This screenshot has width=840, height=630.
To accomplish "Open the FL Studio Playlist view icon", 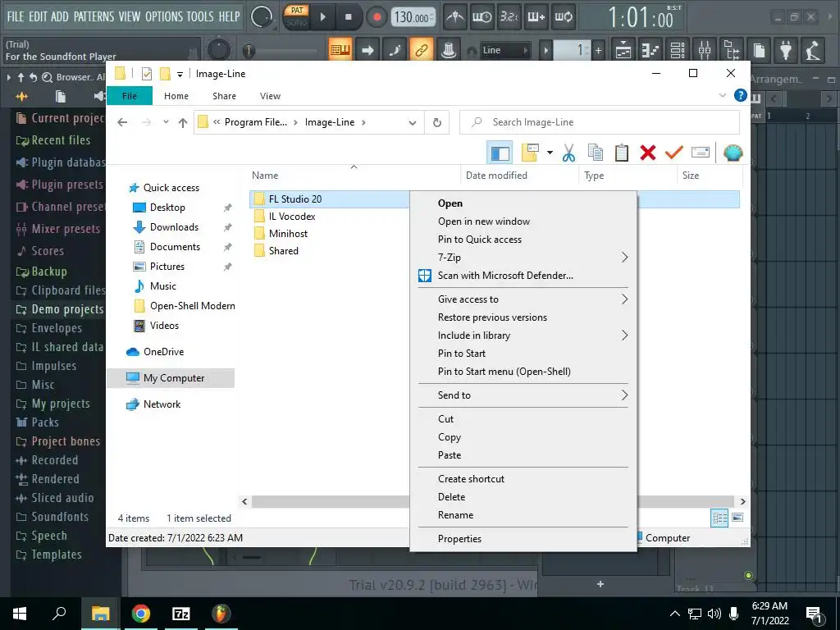I will (x=623, y=50).
